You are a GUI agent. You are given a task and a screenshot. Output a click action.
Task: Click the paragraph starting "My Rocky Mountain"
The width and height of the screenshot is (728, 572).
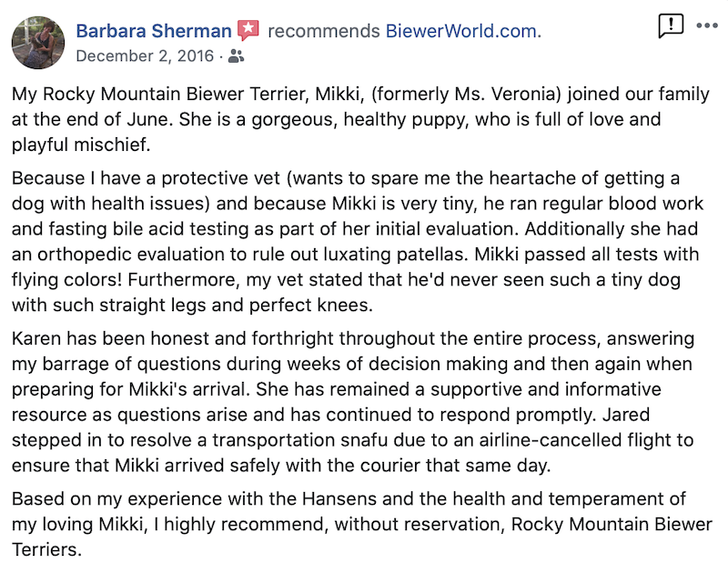click(355, 119)
